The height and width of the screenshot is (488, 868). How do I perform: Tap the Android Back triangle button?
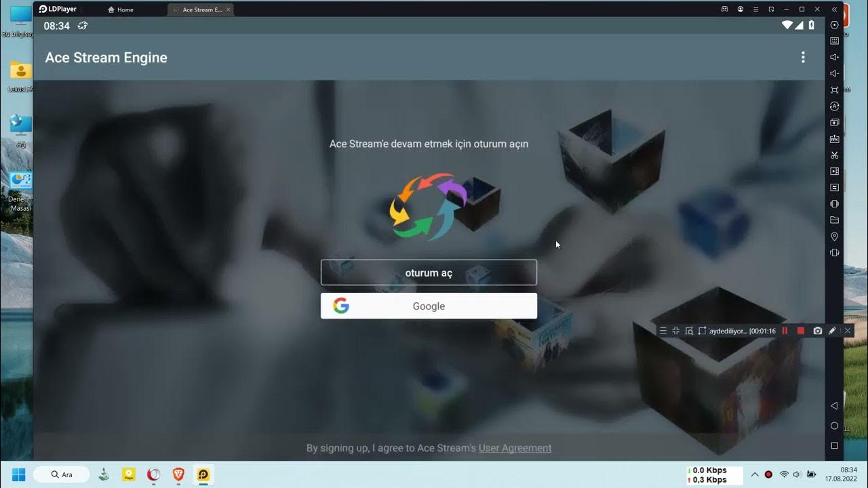(x=835, y=406)
